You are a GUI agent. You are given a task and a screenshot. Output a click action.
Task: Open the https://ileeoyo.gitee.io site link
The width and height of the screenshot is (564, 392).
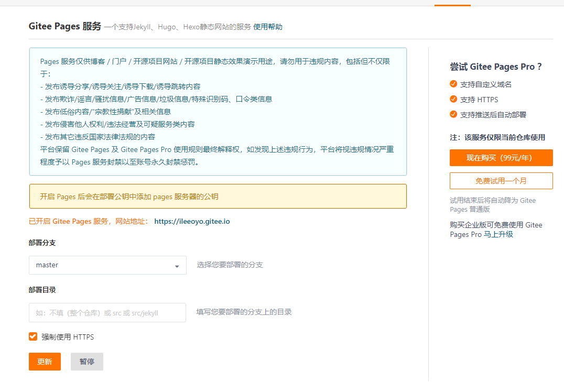click(192, 222)
